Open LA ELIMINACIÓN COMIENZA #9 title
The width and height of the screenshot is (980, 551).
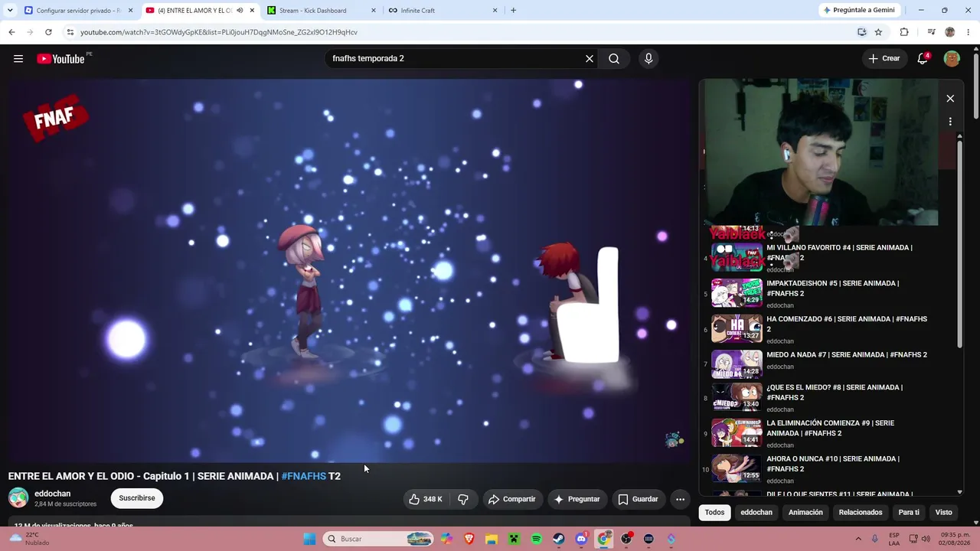pos(831,429)
